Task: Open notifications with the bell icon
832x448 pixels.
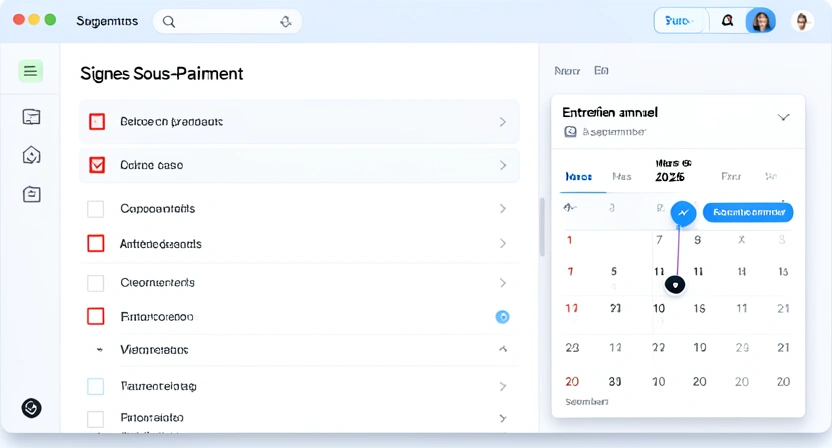Action: [727, 21]
